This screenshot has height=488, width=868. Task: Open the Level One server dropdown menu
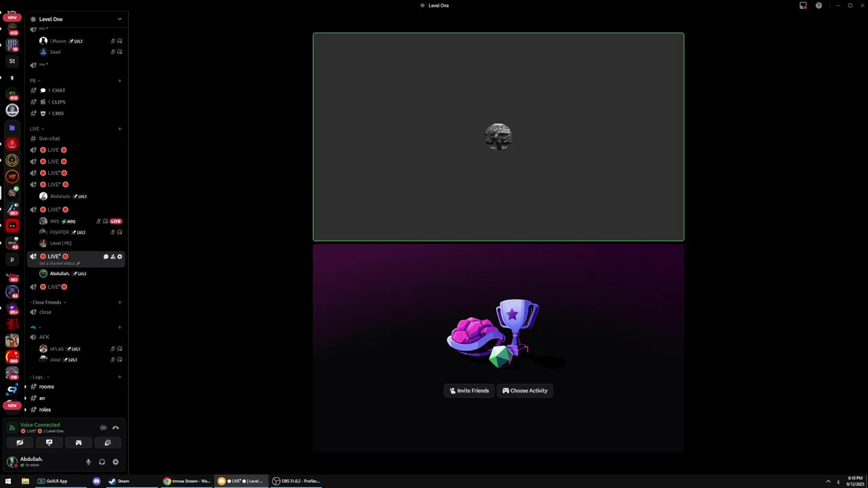pyautogui.click(x=119, y=19)
